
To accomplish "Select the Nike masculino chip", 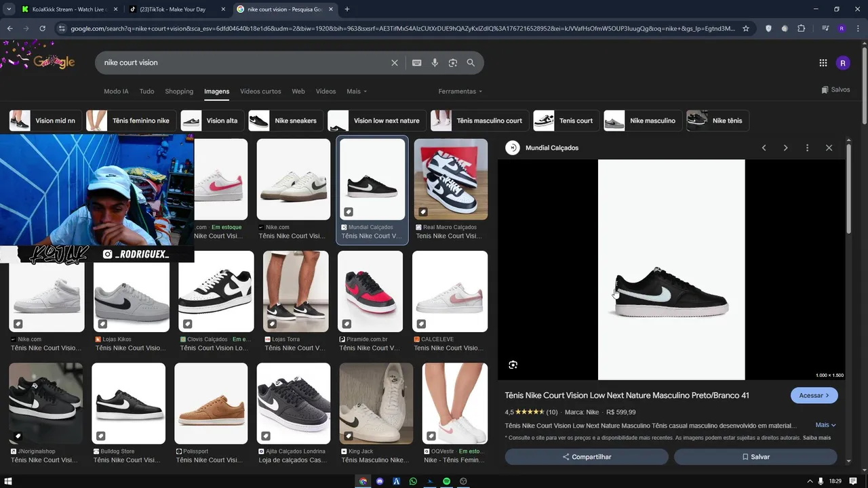I will pyautogui.click(x=643, y=121).
